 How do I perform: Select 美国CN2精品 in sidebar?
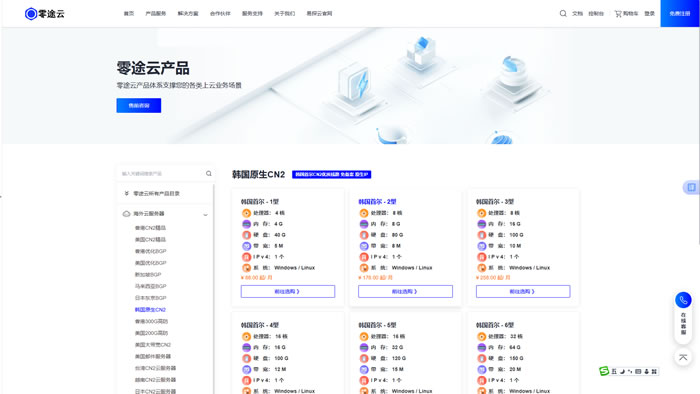[x=150, y=240]
